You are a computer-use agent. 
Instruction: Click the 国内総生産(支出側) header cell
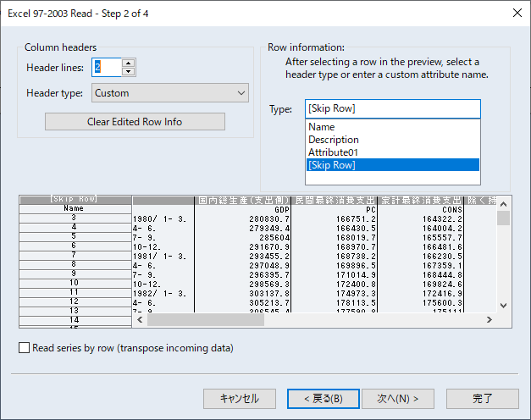[x=242, y=201]
